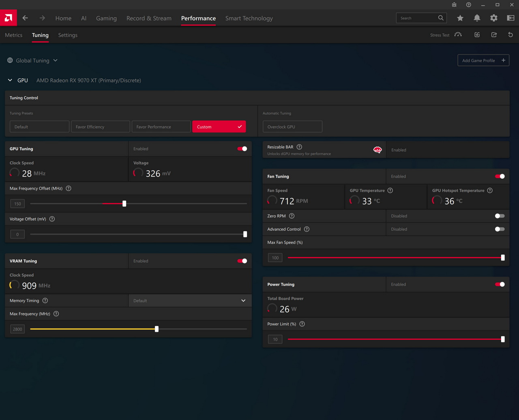Enable the Advanced Control toggle
This screenshot has width=519, height=420.
(x=500, y=229)
